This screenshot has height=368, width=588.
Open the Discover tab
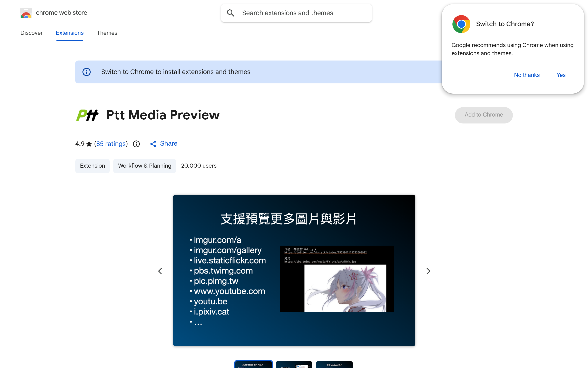point(31,33)
